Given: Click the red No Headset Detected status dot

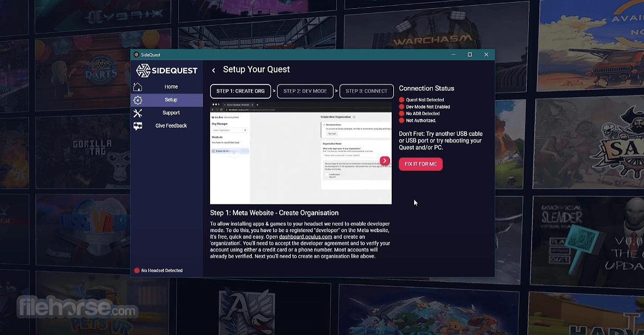Looking at the screenshot, I should coord(137,270).
